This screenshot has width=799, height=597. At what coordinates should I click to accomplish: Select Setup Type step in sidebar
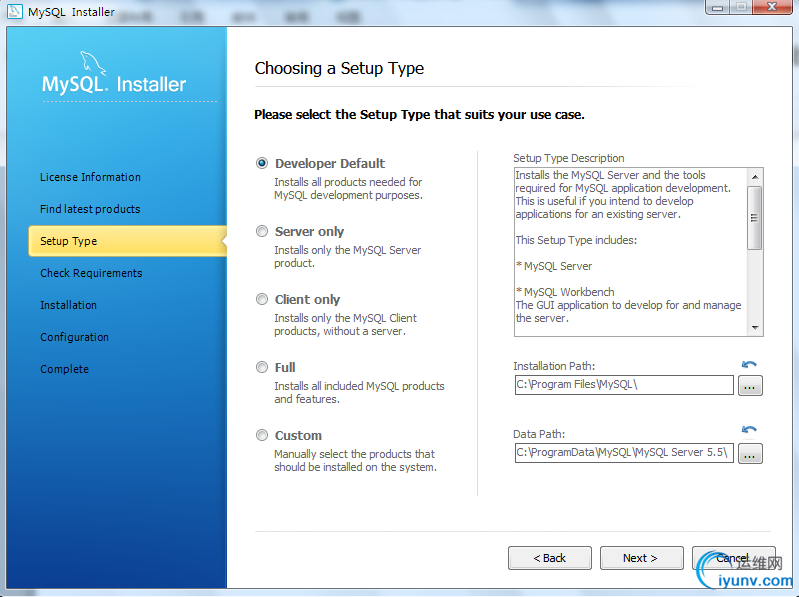coord(127,241)
